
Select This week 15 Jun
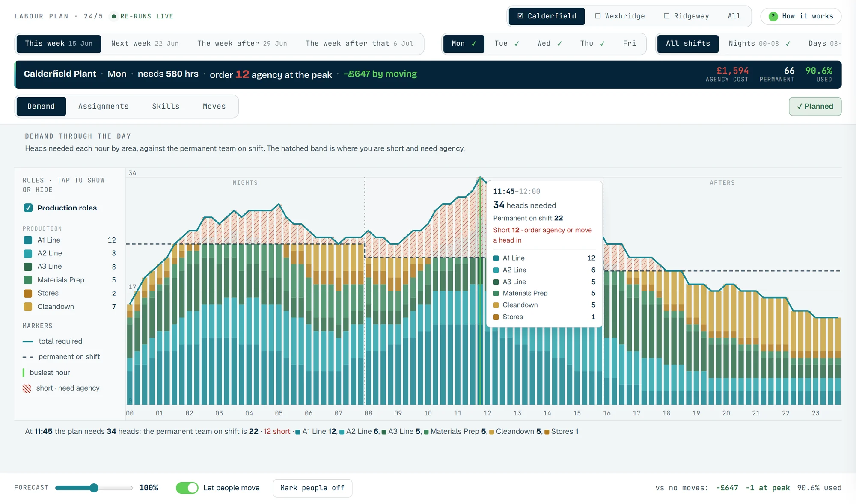point(59,44)
